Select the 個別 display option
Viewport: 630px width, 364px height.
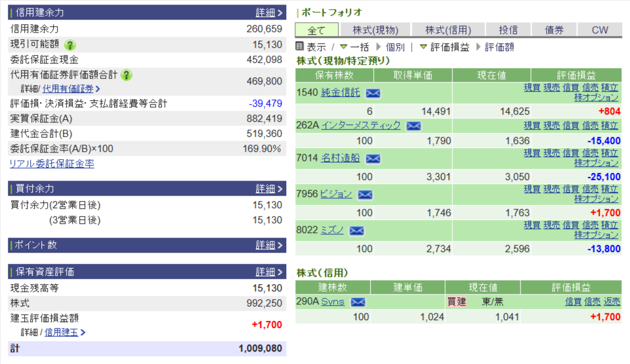394,47
